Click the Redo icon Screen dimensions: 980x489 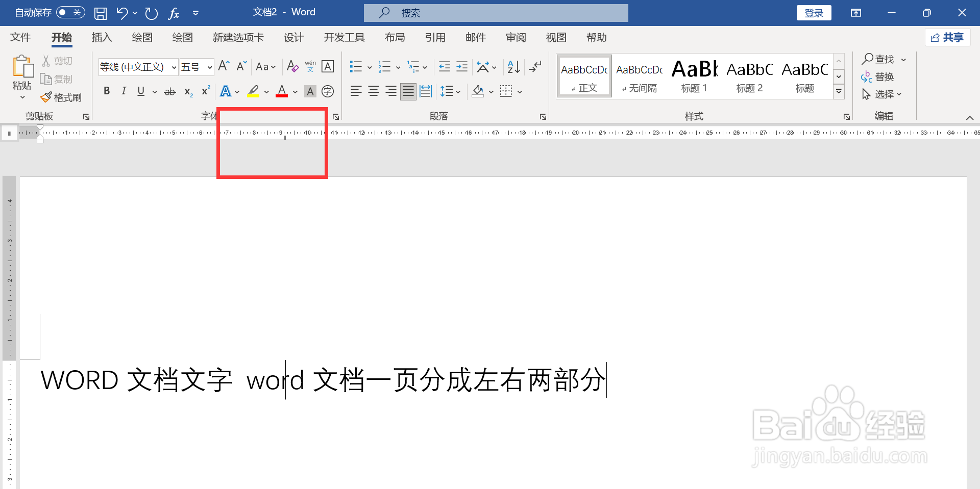151,13
